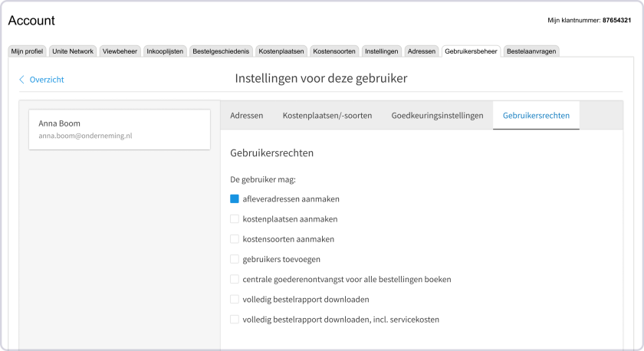Go to Inkooplijsten tab
644x351 pixels.
(165, 51)
